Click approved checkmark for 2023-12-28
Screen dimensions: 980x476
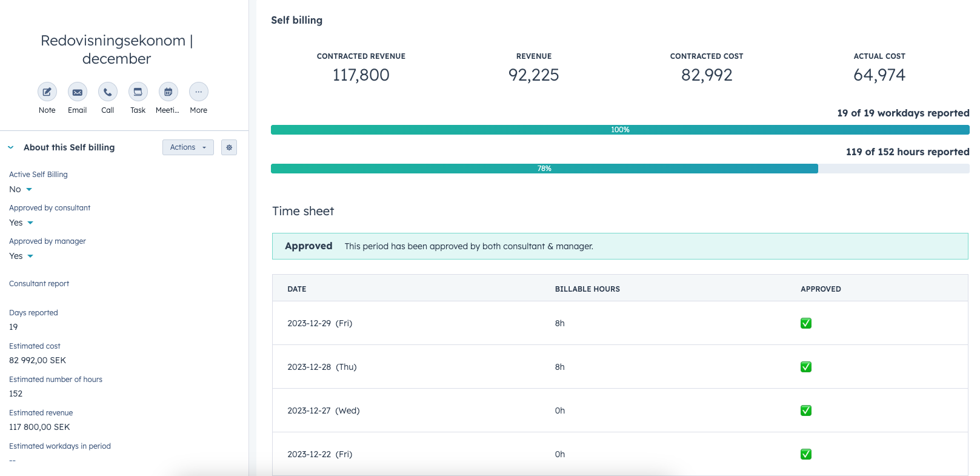[x=806, y=367]
